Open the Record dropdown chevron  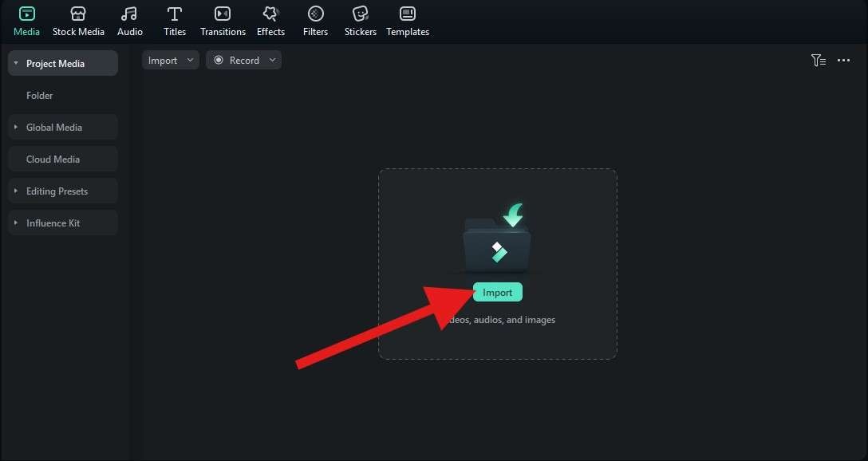pyautogui.click(x=272, y=60)
